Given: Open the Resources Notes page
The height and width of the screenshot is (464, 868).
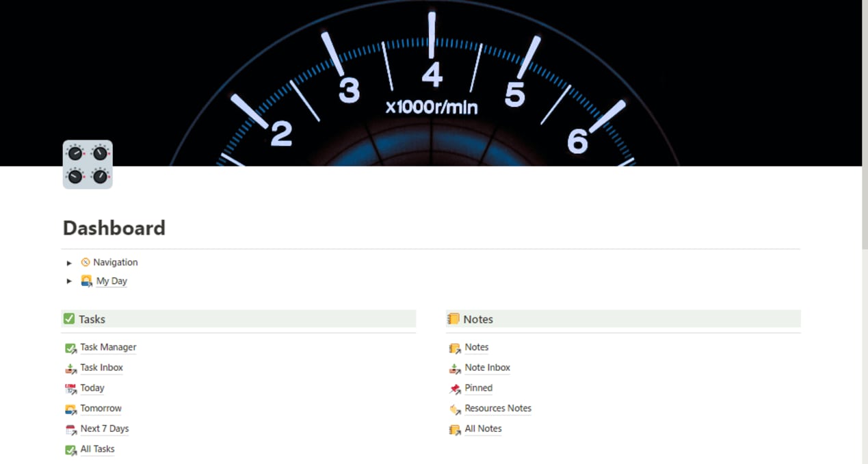Looking at the screenshot, I should coord(498,409).
